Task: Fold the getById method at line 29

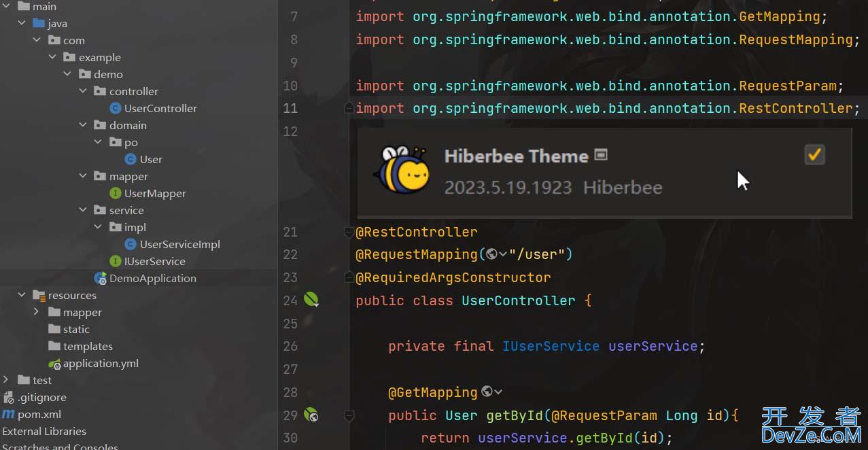Action: (x=349, y=415)
